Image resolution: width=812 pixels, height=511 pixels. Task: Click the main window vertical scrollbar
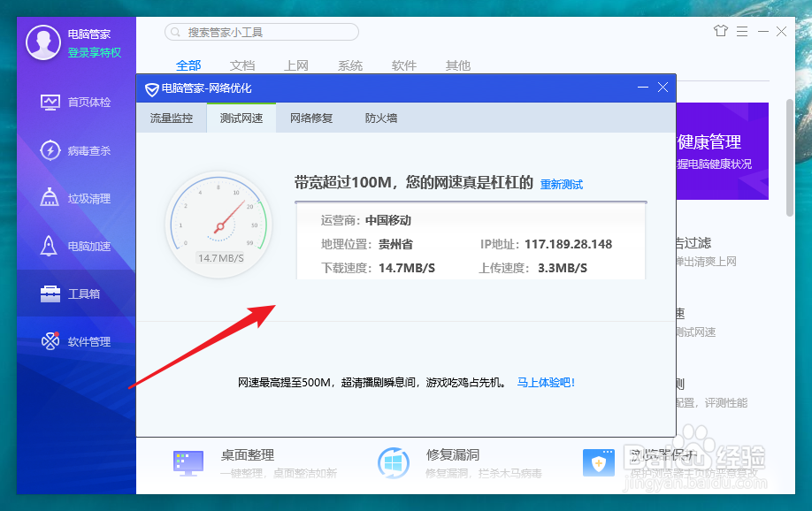tap(790, 158)
